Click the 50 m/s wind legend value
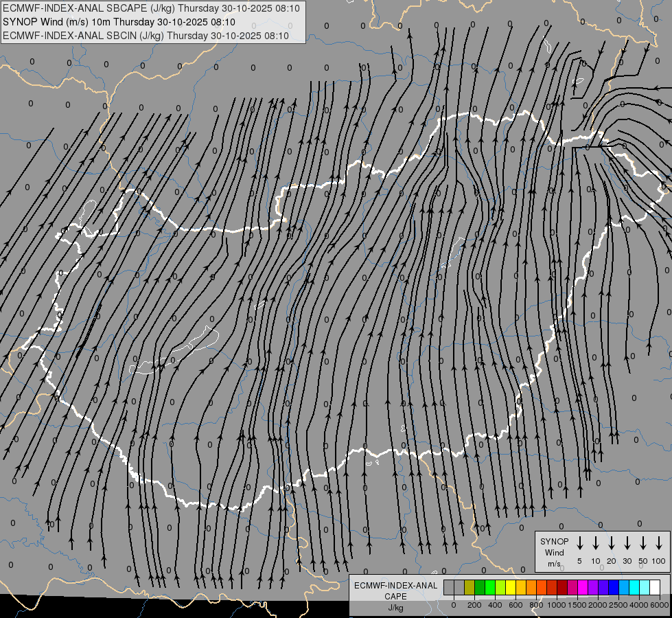The height and width of the screenshot is (618, 672). (643, 561)
